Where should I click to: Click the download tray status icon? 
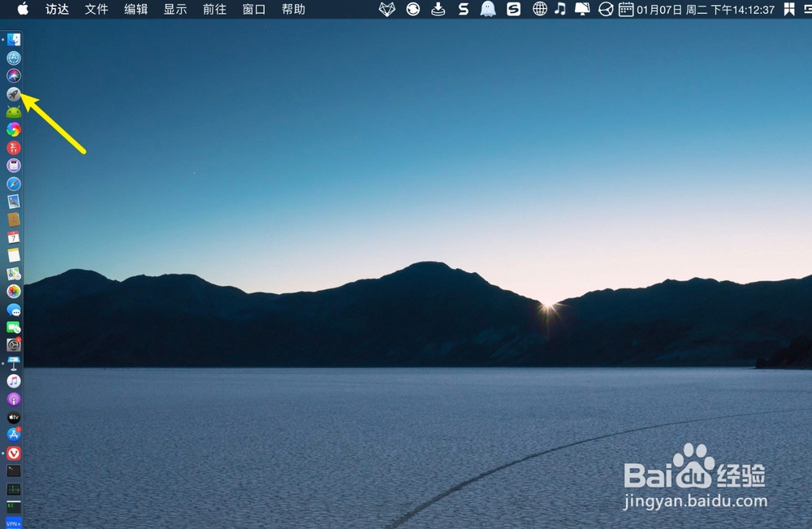[x=438, y=9]
